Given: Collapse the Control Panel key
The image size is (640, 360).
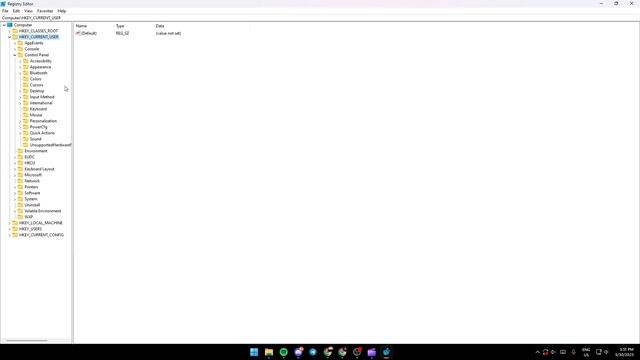Looking at the screenshot, I should 15,55.
